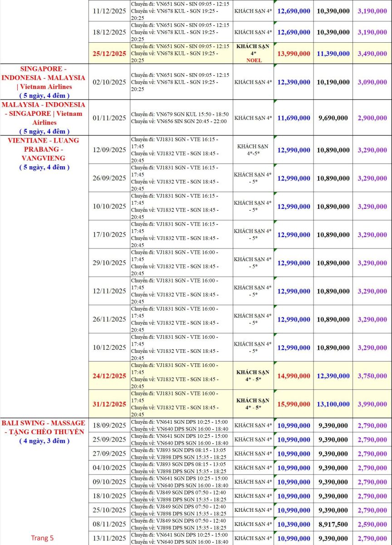The height and width of the screenshot is (545, 392).
Task: Open the BALI SWING - MASSAGE tour title
Action: [44, 427]
